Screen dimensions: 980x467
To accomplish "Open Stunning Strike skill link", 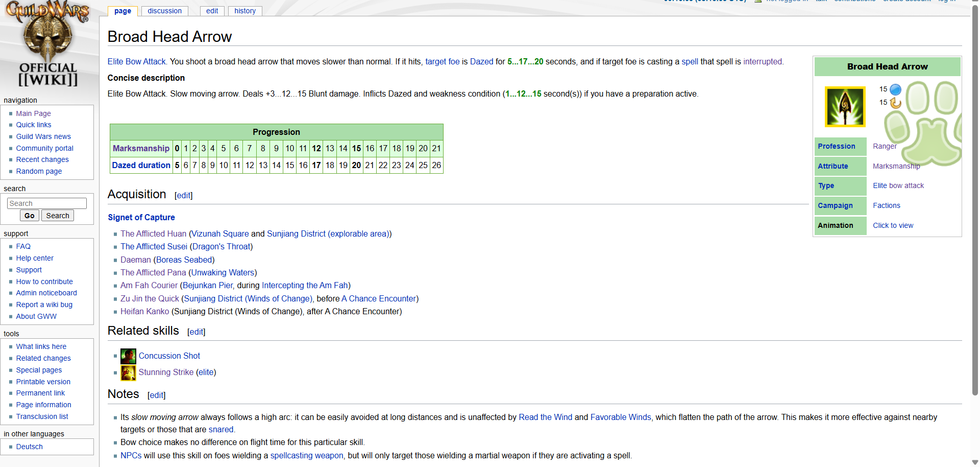I will click(166, 372).
